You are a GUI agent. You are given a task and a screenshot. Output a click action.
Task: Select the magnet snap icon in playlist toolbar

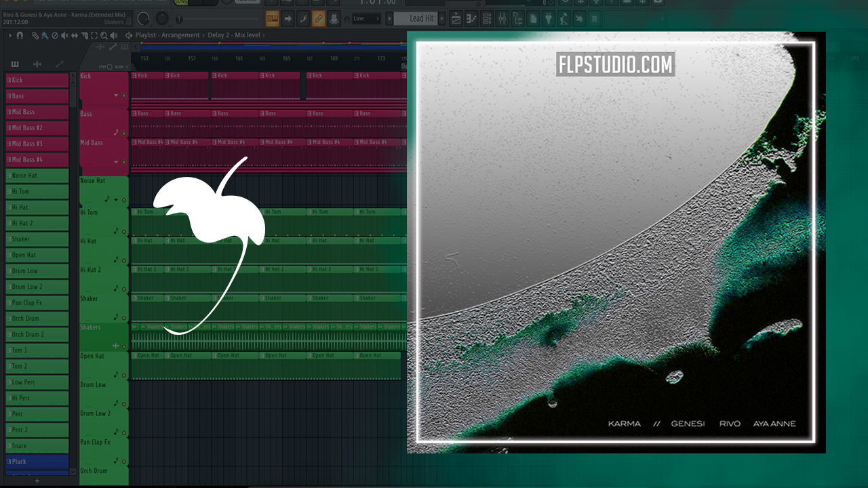click(x=20, y=35)
